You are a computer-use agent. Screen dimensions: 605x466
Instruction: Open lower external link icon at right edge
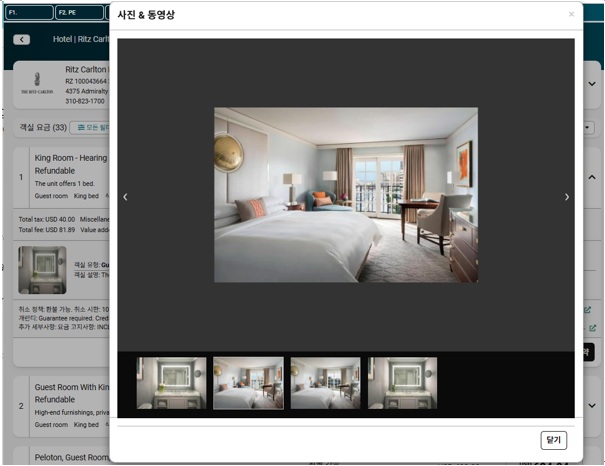point(593,328)
